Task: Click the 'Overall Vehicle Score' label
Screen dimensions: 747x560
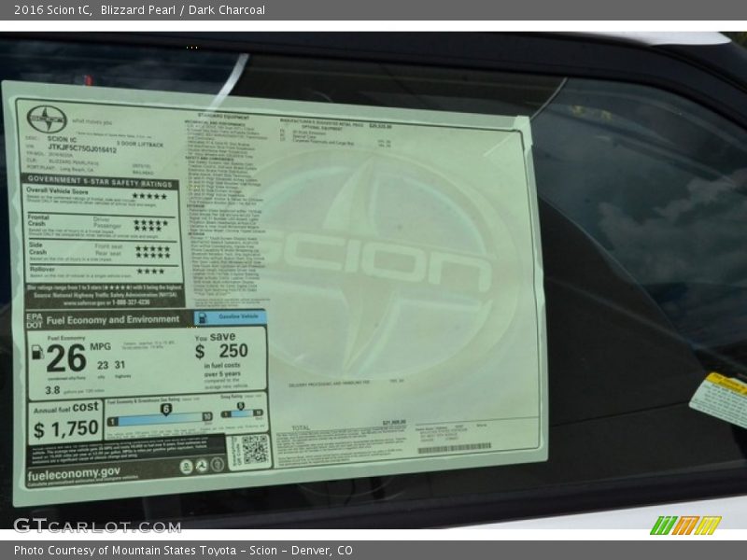Action: [57, 191]
